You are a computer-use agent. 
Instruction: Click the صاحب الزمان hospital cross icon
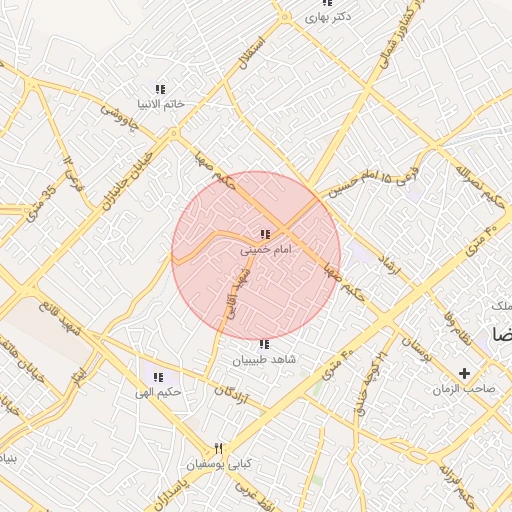[464, 374]
